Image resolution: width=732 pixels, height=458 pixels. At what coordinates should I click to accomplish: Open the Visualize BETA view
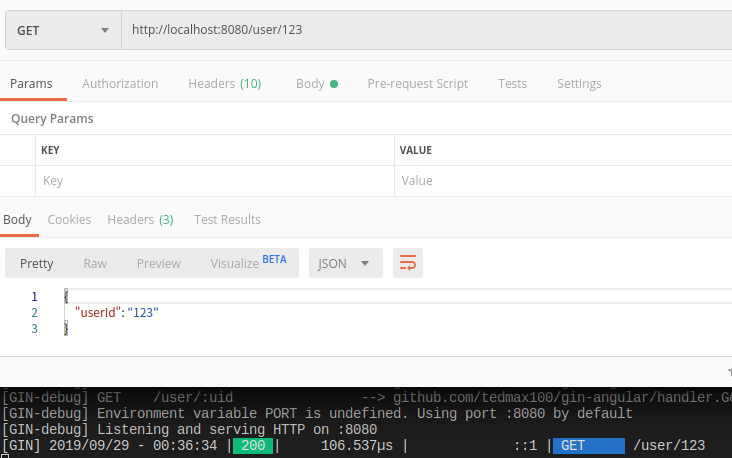[247, 263]
